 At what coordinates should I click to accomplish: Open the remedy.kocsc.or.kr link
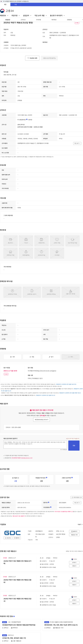click(22, 458)
